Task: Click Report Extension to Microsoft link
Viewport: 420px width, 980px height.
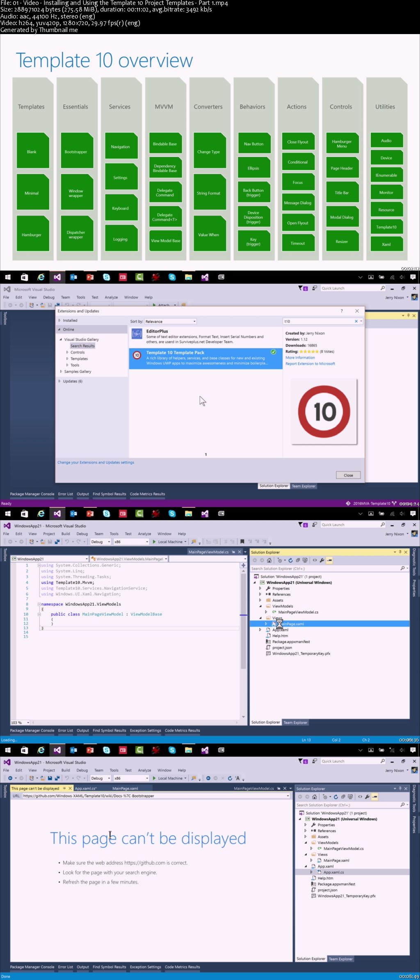Action: pos(310,364)
